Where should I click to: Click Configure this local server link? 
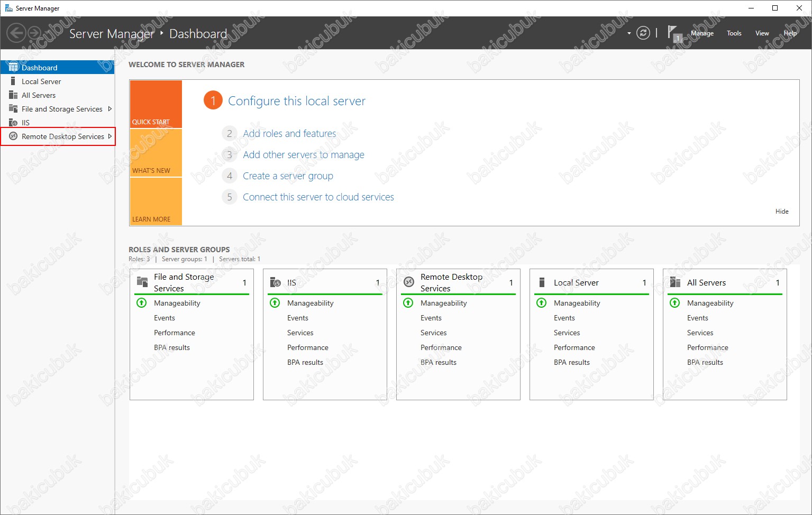(297, 101)
